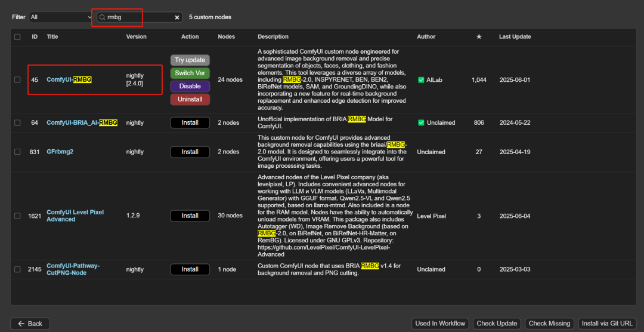Click the 1.2.9 version cell
Viewport: 644px width, 332px height.
[132, 216]
